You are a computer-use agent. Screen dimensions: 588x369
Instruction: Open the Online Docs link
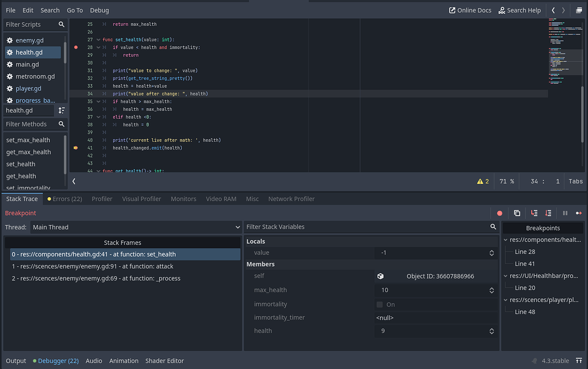point(469,10)
